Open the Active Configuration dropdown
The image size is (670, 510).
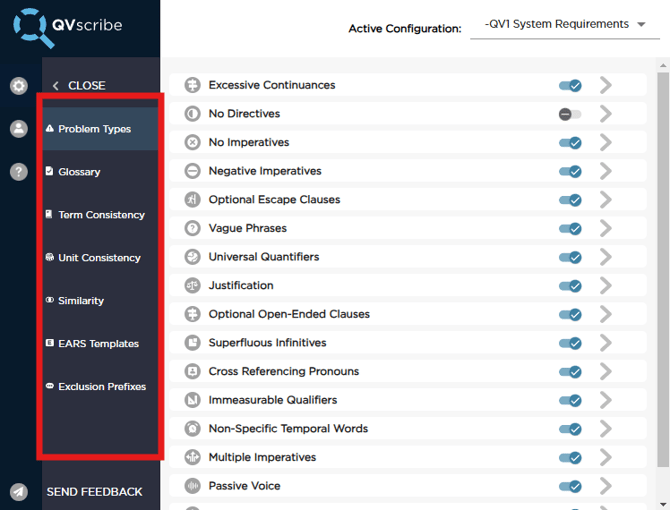564,25
